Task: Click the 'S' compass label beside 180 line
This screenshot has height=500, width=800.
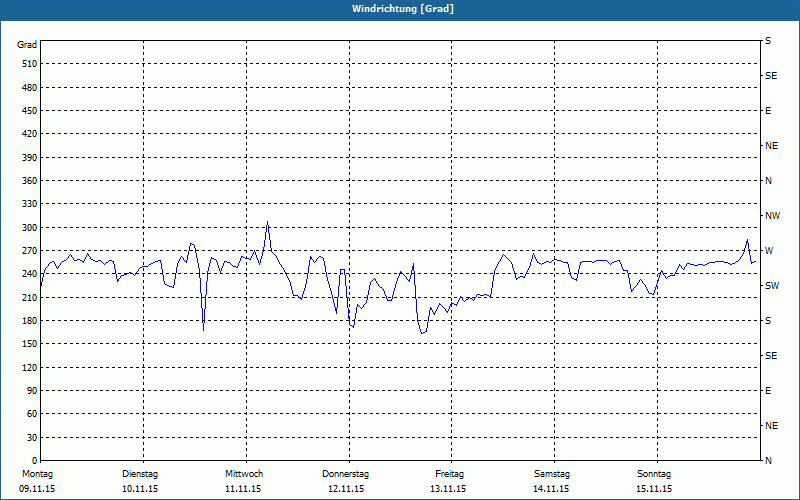Action: 768,321
